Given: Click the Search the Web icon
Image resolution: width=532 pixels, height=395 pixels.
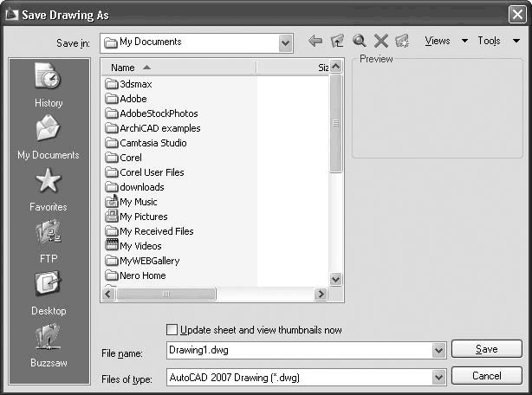Looking at the screenshot, I should coord(359,42).
